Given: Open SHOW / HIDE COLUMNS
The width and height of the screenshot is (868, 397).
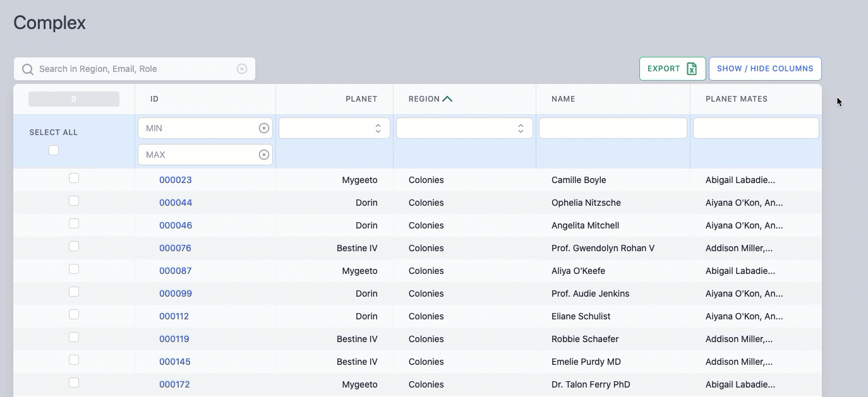Looking at the screenshot, I should click(x=765, y=68).
